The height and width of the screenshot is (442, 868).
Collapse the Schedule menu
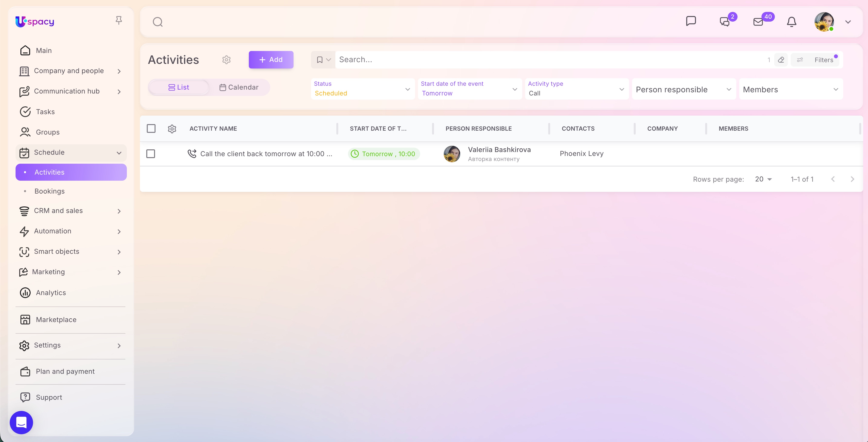pos(71,153)
